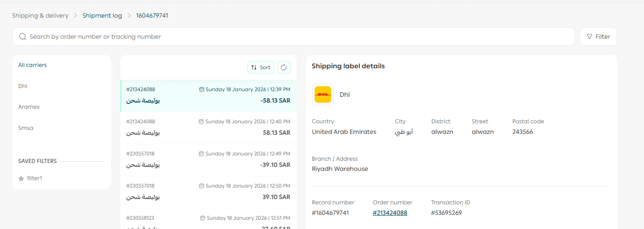Select the -39.10 SAR shipment record
The height and width of the screenshot is (229, 644).
coord(208,160)
